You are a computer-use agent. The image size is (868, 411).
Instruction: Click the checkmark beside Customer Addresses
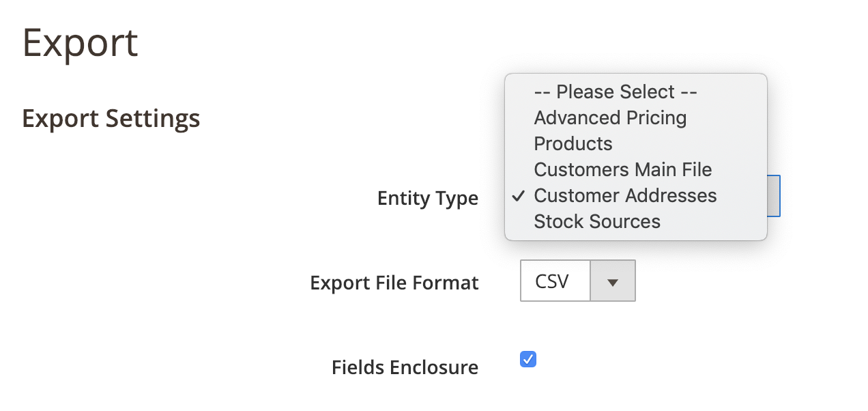coord(519,196)
